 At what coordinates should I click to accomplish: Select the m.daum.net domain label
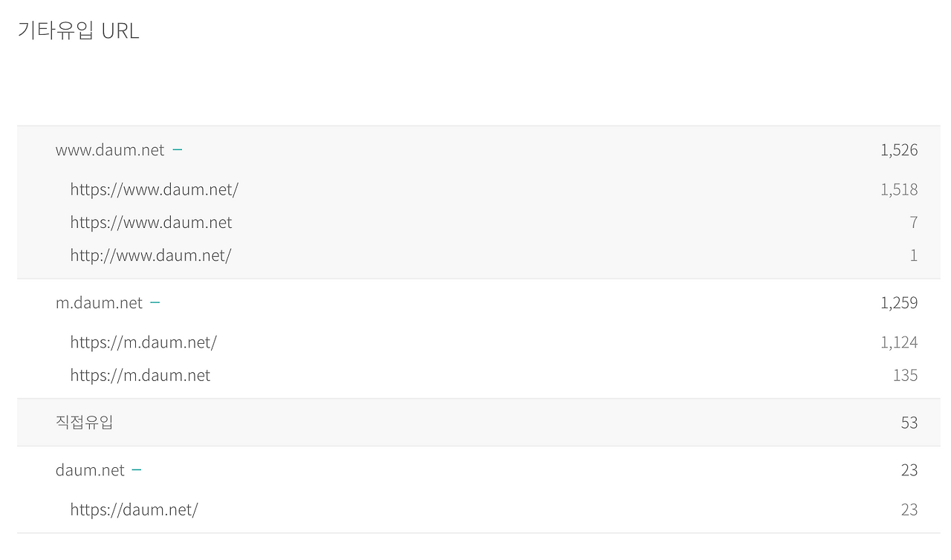99,302
